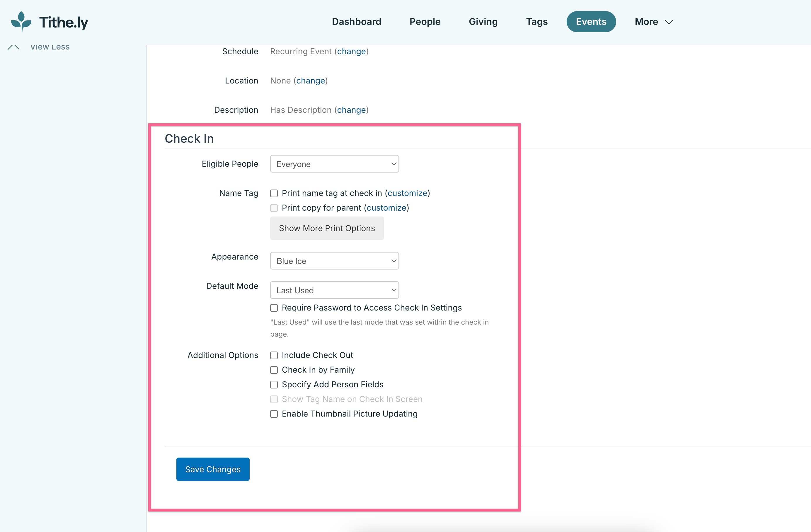The height and width of the screenshot is (532, 811).
Task: Click the Name Tag field label
Action: pyautogui.click(x=238, y=193)
